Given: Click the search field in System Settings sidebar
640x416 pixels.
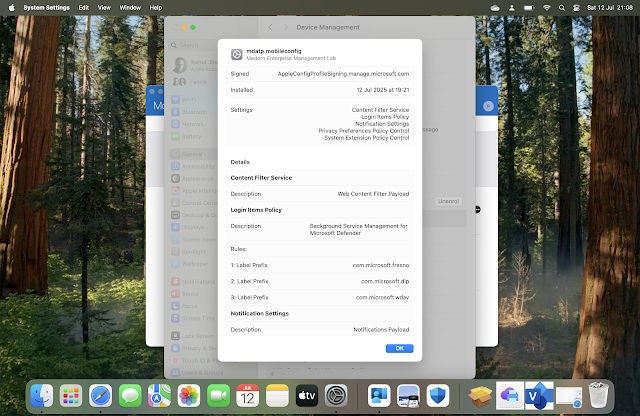Looking at the screenshot, I should pyautogui.click(x=193, y=45).
